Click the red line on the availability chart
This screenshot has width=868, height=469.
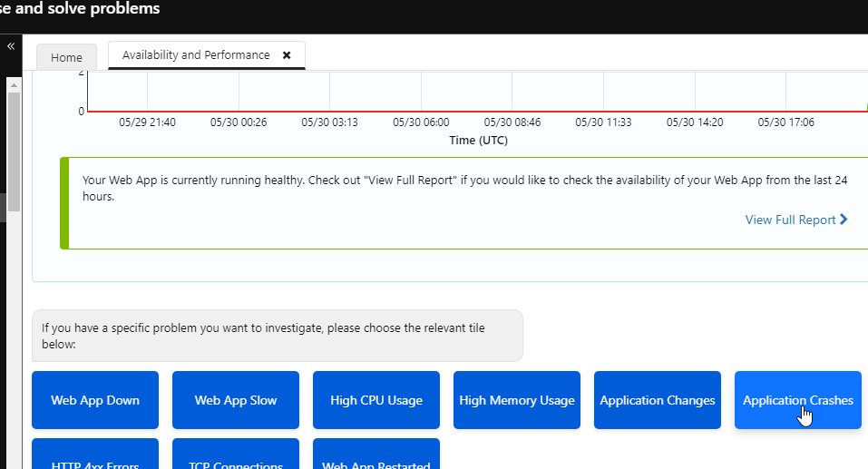(x=454, y=112)
